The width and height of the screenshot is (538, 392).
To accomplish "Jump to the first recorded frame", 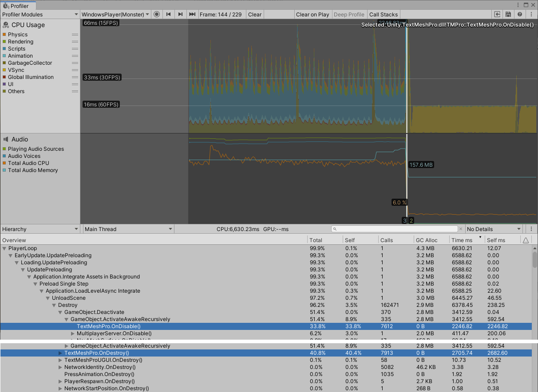I will [168, 14].
